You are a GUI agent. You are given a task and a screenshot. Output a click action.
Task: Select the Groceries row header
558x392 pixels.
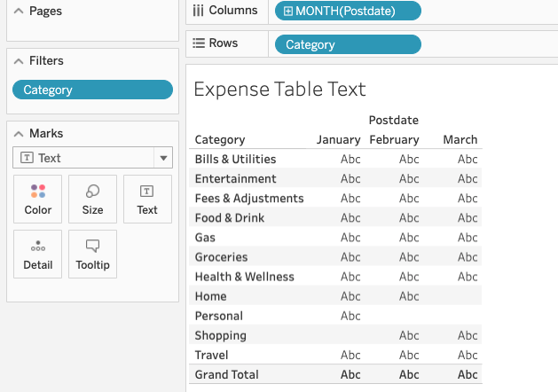(221, 257)
